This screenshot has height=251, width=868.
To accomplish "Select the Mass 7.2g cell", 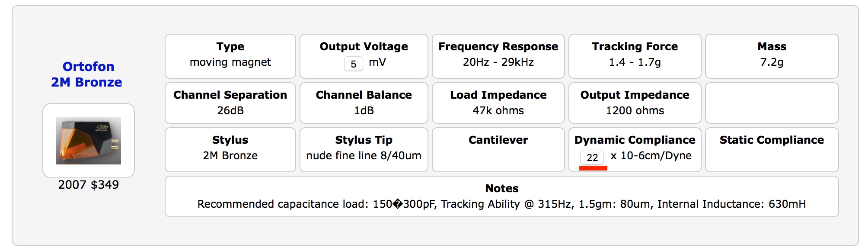I will (x=772, y=56).
